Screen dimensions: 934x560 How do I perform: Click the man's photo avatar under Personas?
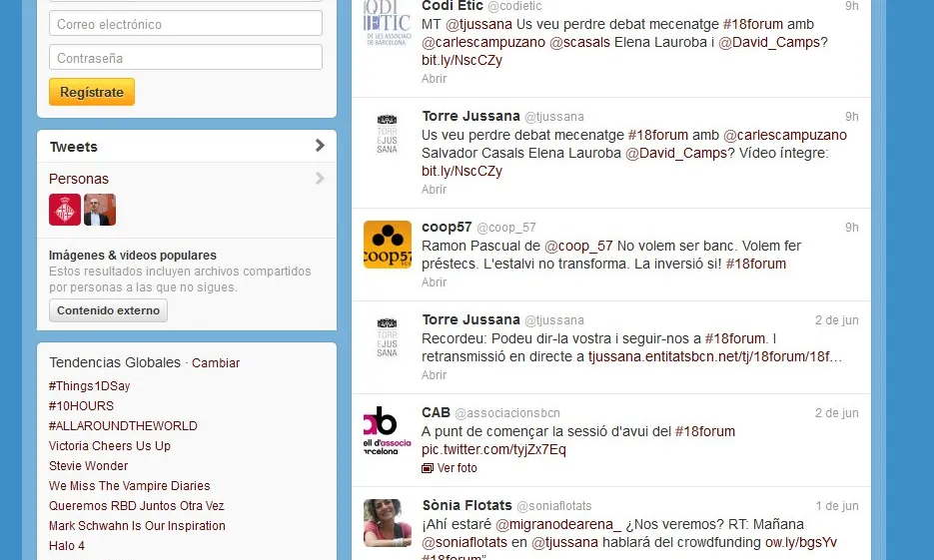(x=100, y=210)
